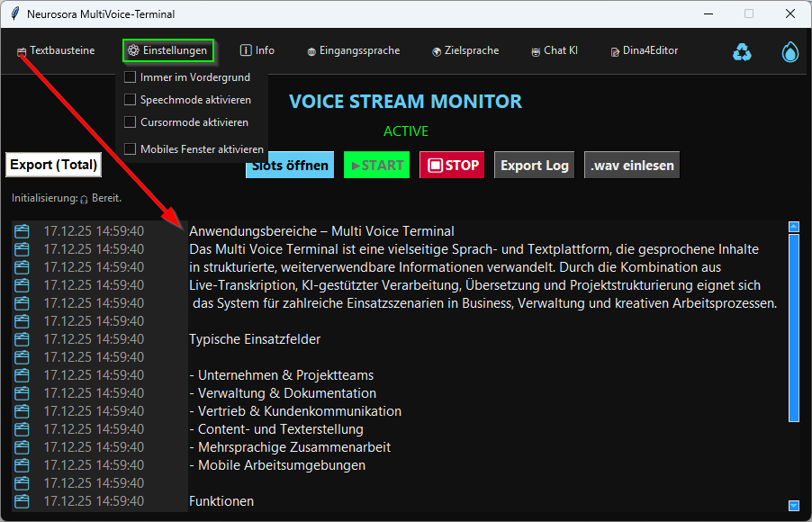
Task: Enable Mobiles Fenster aktivieren
Action: (x=131, y=149)
